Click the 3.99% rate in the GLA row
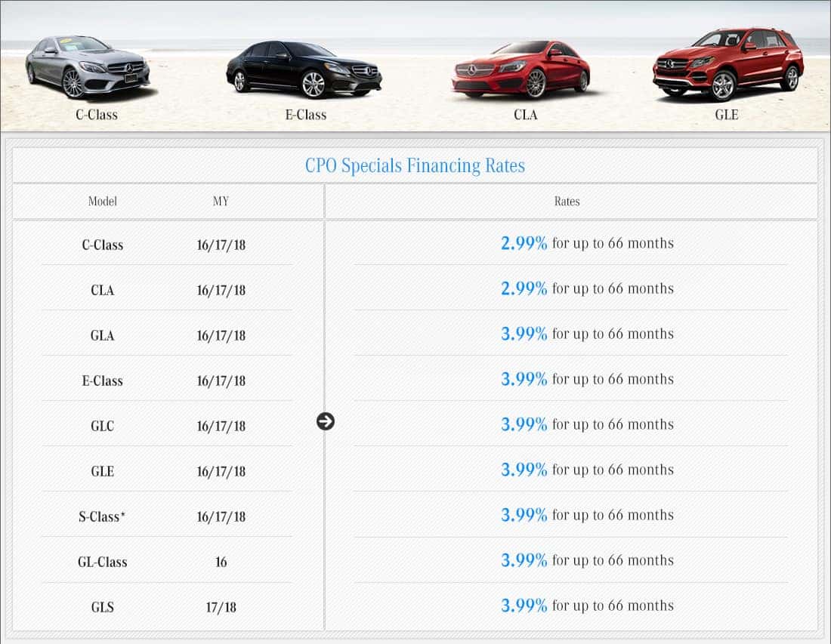 point(524,334)
